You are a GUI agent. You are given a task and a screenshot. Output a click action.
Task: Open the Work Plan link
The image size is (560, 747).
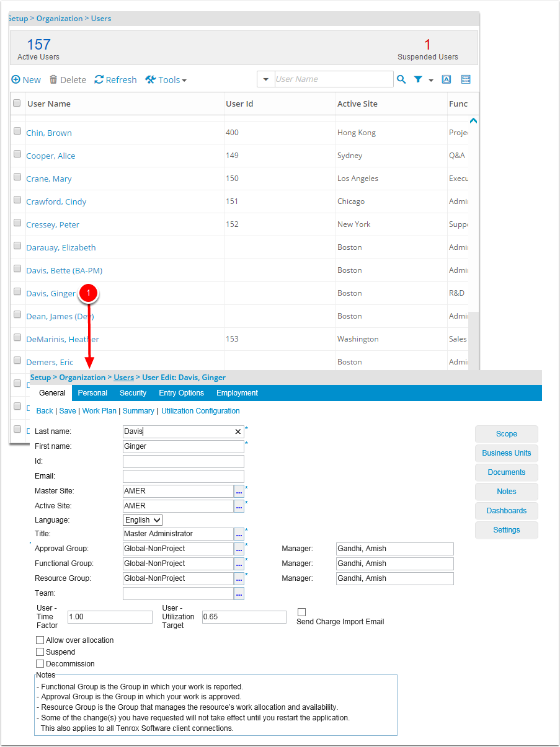(99, 411)
